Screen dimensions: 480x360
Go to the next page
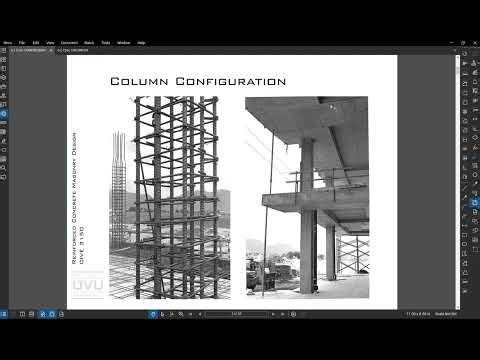[x=273, y=314]
